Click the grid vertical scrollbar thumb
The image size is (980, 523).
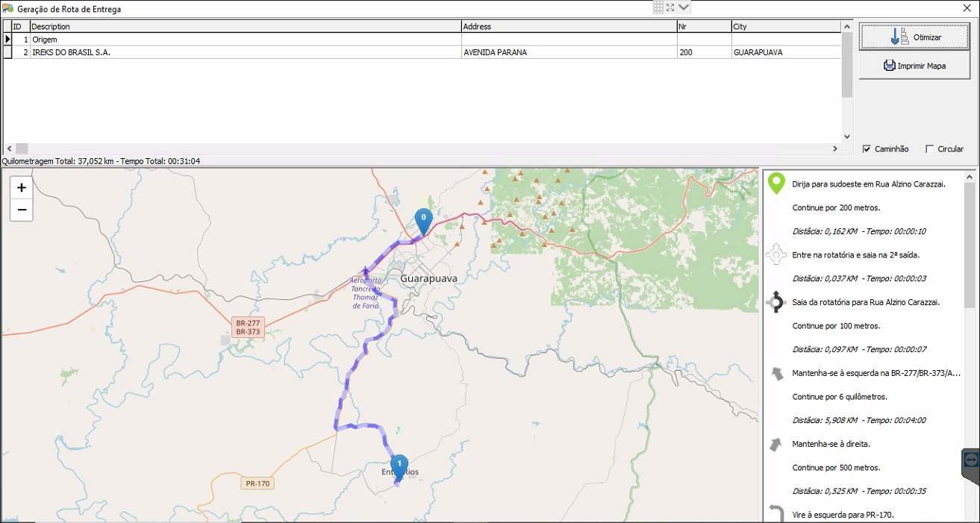tap(847, 65)
